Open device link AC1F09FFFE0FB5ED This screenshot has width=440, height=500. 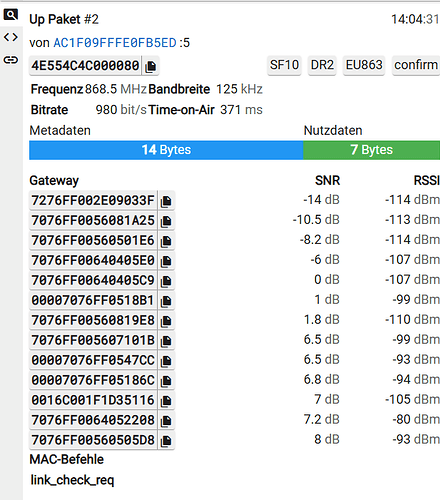[x=115, y=43]
